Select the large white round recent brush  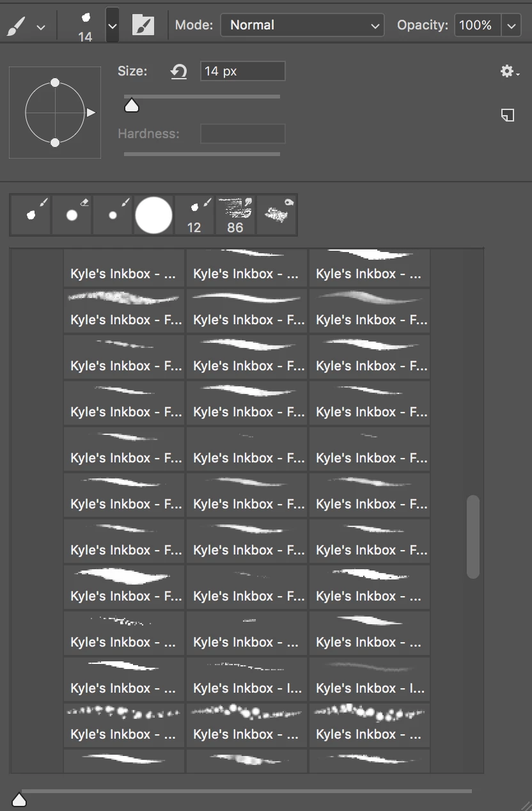[x=153, y=215]
